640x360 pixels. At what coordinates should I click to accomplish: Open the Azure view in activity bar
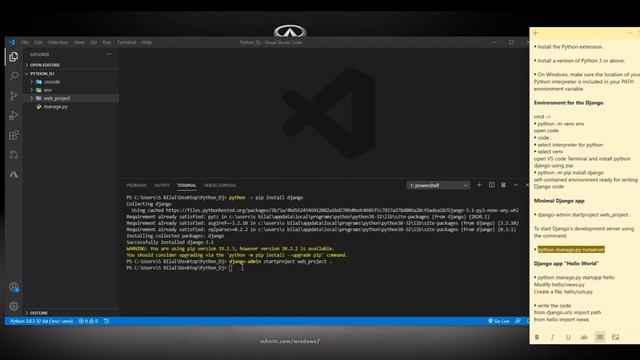coord(13,174)
